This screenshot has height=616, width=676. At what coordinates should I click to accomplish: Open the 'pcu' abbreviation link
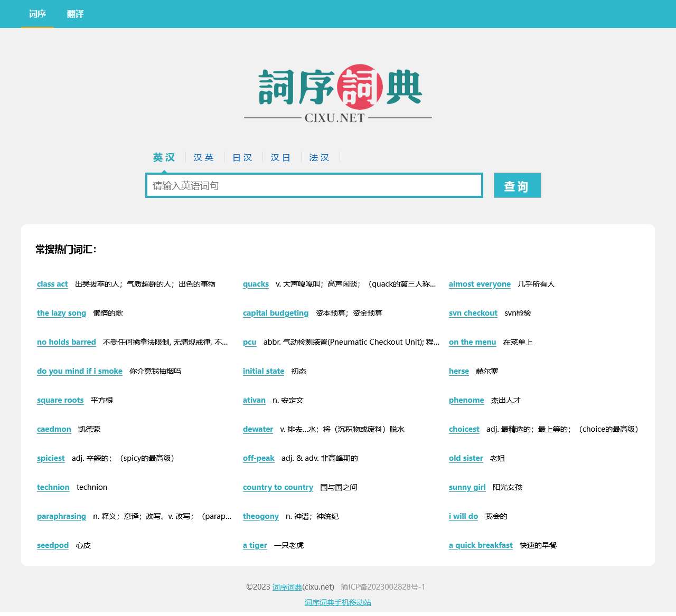click(x=250, y=342)
